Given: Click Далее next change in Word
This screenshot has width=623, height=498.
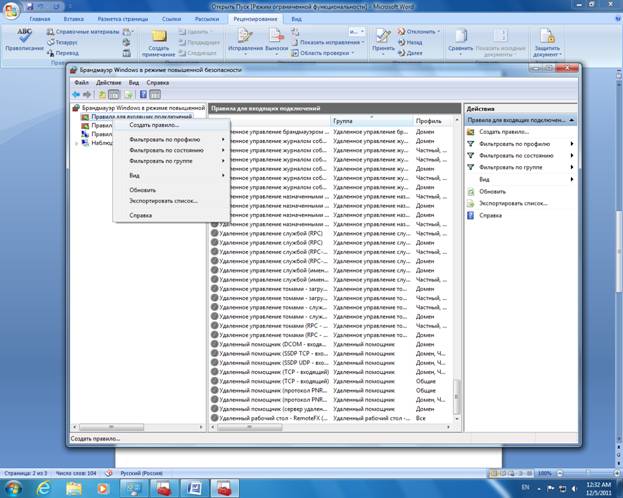Looking at the screenshot, I should click(410, 53).
